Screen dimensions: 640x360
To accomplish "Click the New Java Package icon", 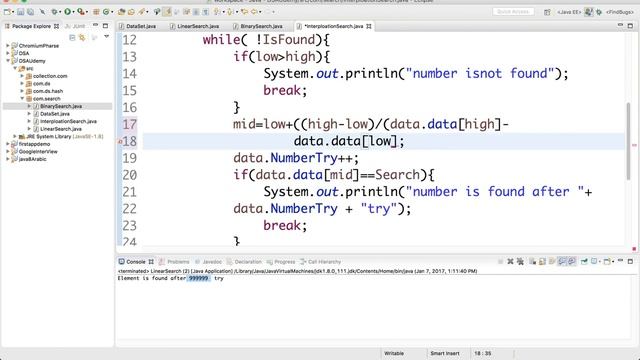I will click(96, 12).
